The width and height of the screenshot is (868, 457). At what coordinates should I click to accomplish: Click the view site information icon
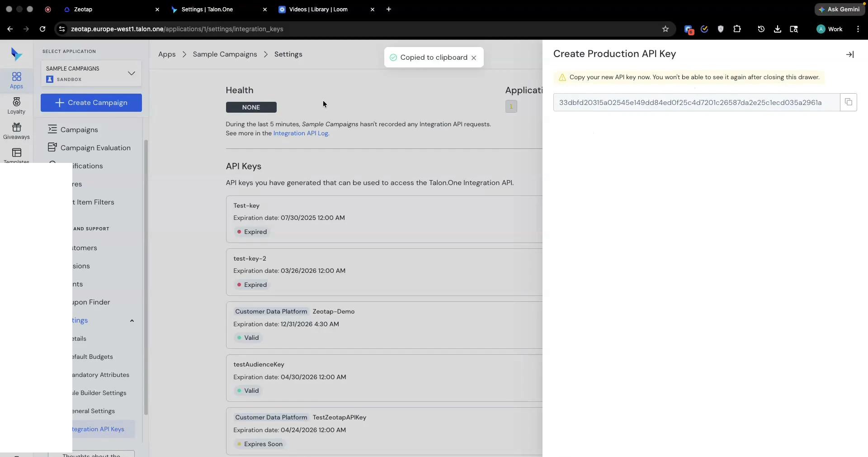click(x=62, y=29)
